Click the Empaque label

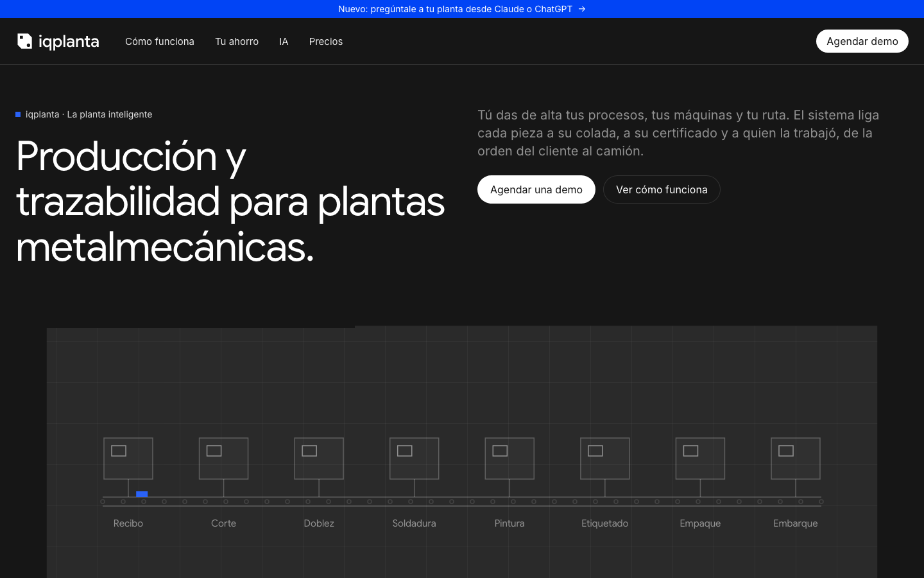[700, 523]
